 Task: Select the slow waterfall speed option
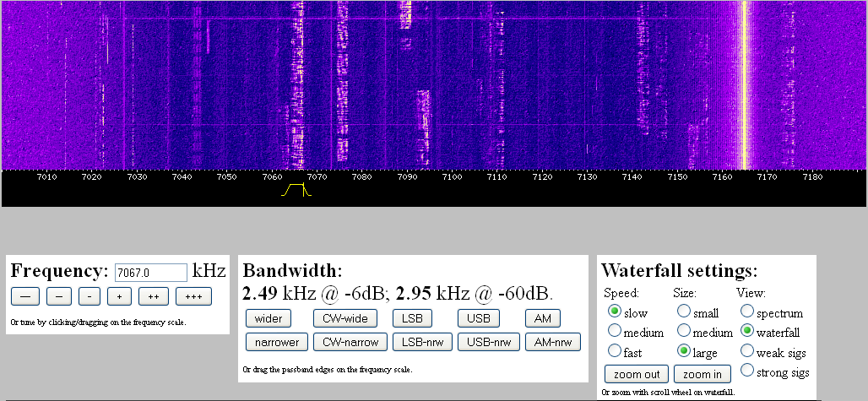[x=614, y=311]
